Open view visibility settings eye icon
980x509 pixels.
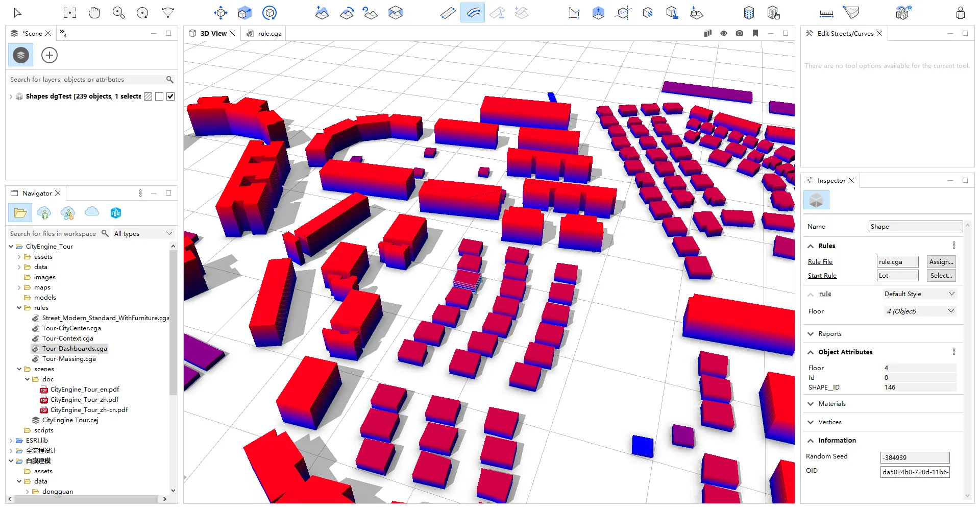point(724,33)
